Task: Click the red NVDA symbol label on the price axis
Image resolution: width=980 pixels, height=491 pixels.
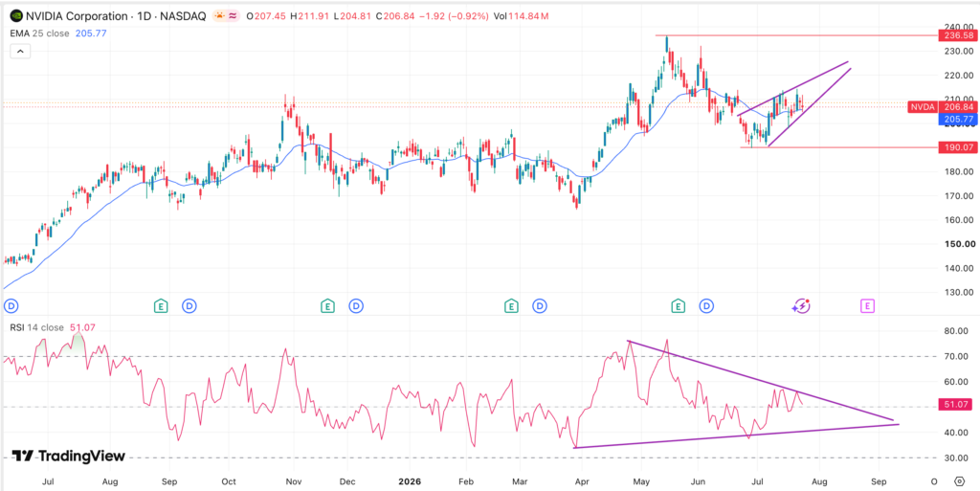Action: tap(923, 107)
